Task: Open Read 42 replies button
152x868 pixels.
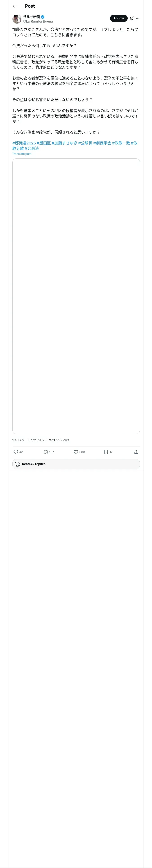Action: [76, 464]
